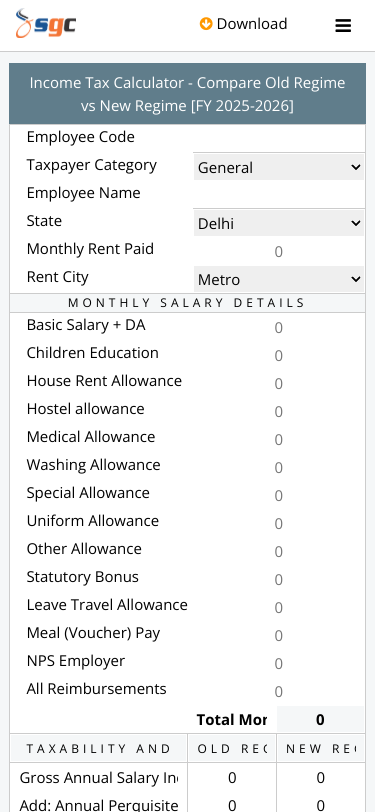The width and height of the screenshot is (375, 812).
Task: Open the Rent City dropdown
Action: pos(279,280)
